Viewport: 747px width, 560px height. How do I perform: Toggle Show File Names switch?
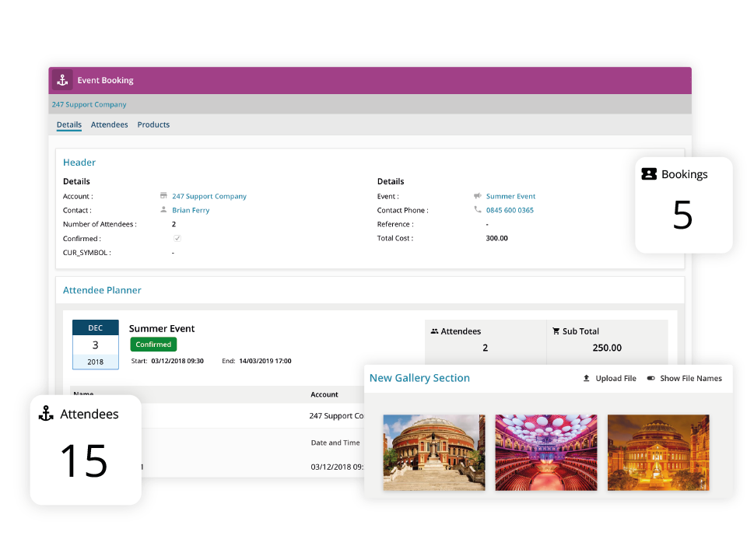pyautogui.click(x=651, y=378)
